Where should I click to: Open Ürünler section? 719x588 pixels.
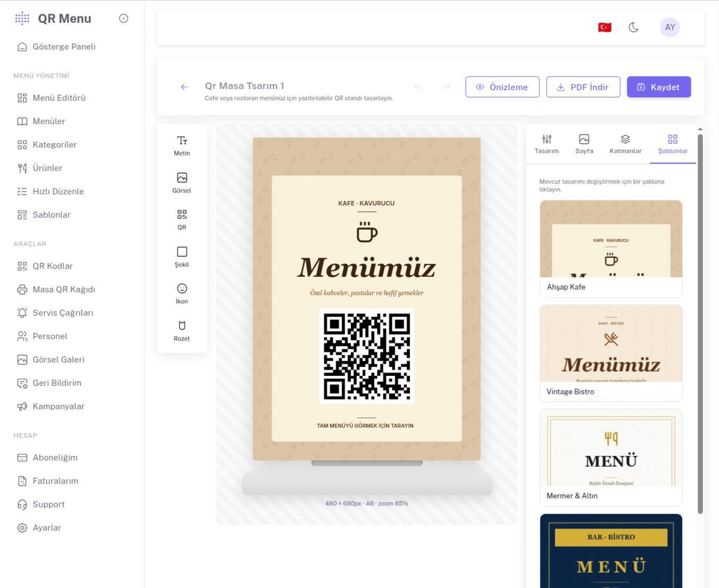tap(47, 168)
